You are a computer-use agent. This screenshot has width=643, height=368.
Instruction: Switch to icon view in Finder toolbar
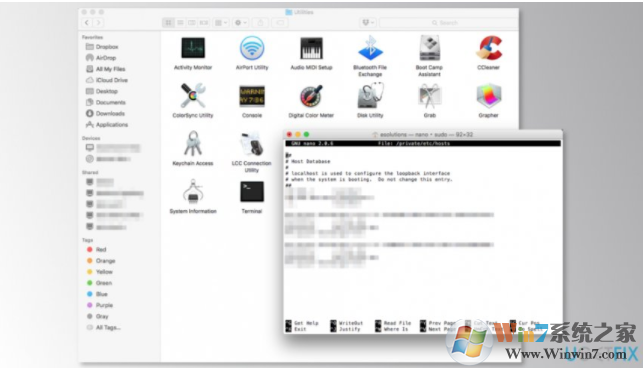168,23
